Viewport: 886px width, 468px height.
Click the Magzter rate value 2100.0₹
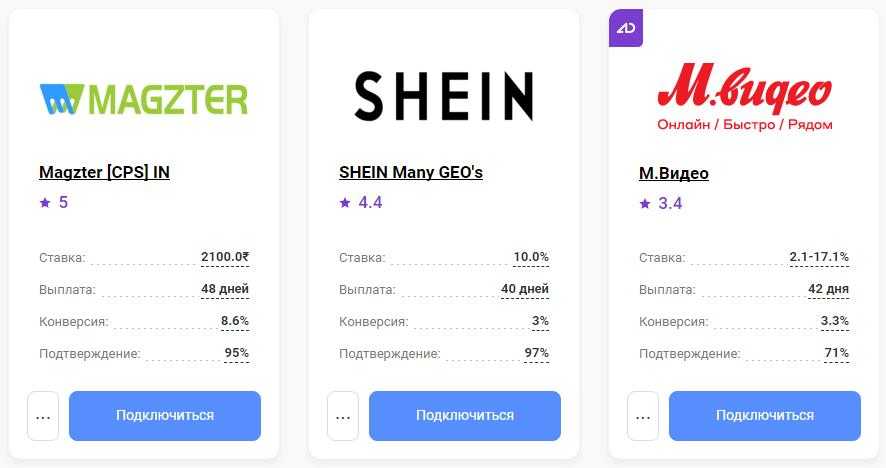pos(225,257)
